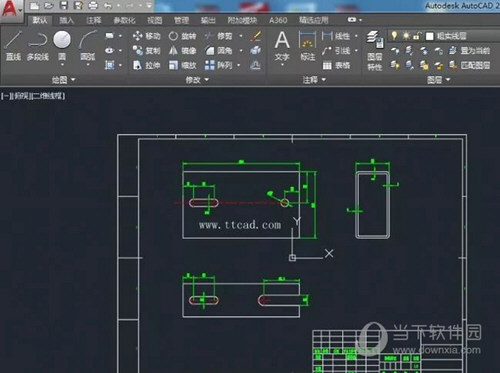Switch to the Insert (插入) tab

pyautogui.click(x=66, y=20)
